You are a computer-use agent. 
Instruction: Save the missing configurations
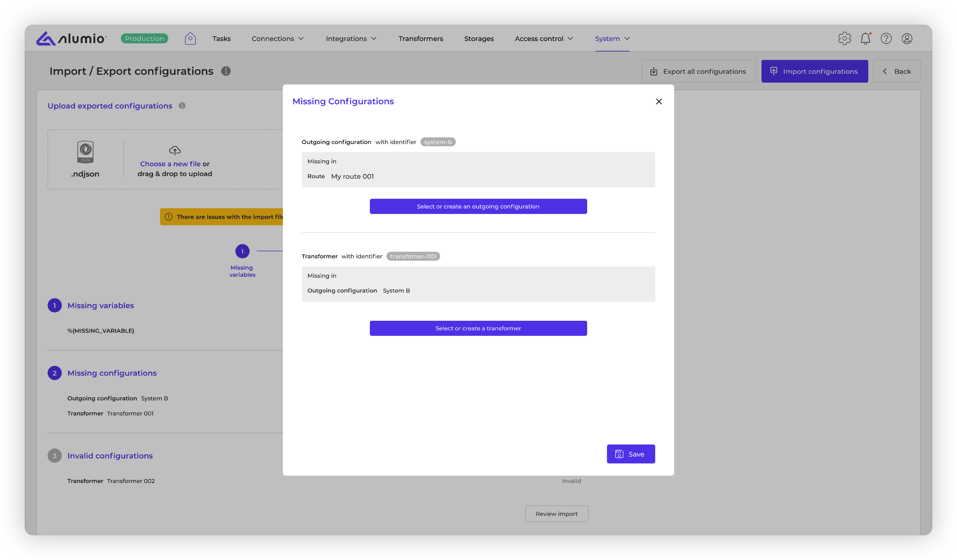click(631, 454)
